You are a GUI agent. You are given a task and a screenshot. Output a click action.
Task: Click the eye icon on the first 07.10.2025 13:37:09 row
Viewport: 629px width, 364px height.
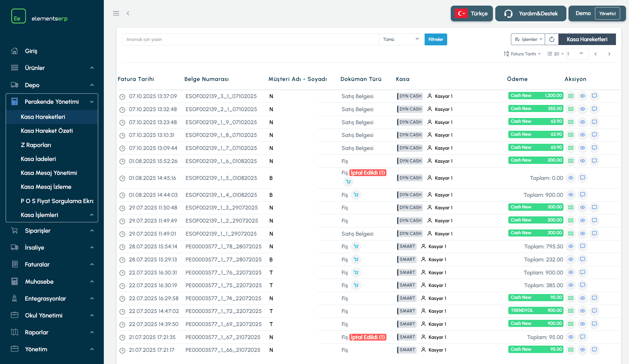click(582, 96)
